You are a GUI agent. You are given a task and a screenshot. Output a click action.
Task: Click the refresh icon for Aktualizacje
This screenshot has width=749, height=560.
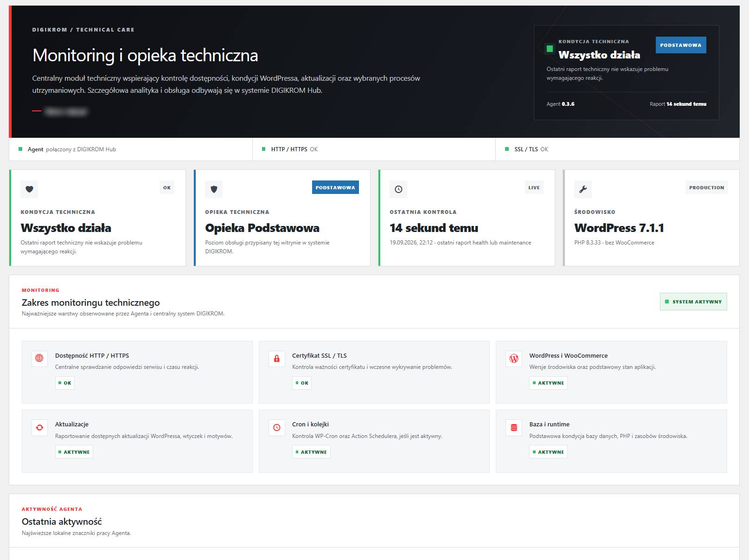(39, 427)
